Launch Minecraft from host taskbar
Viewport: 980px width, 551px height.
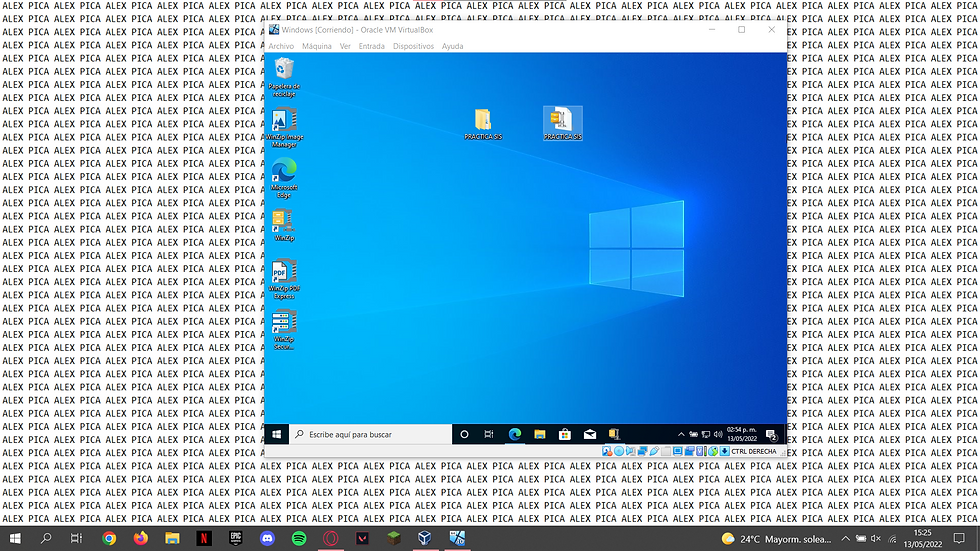tap(393, 538)
